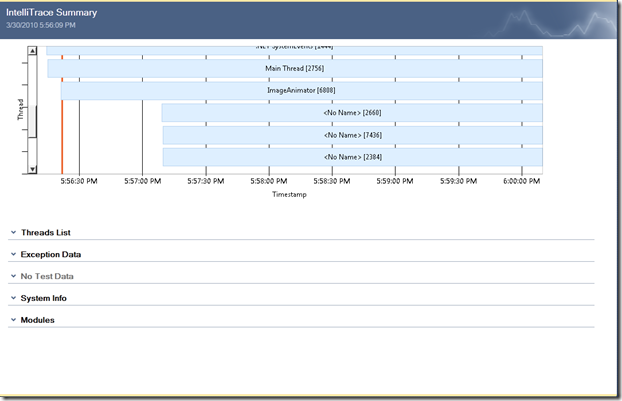Click the black marker at 5:57:00 PM
The image size is (622, 401).
pos(142,137)
